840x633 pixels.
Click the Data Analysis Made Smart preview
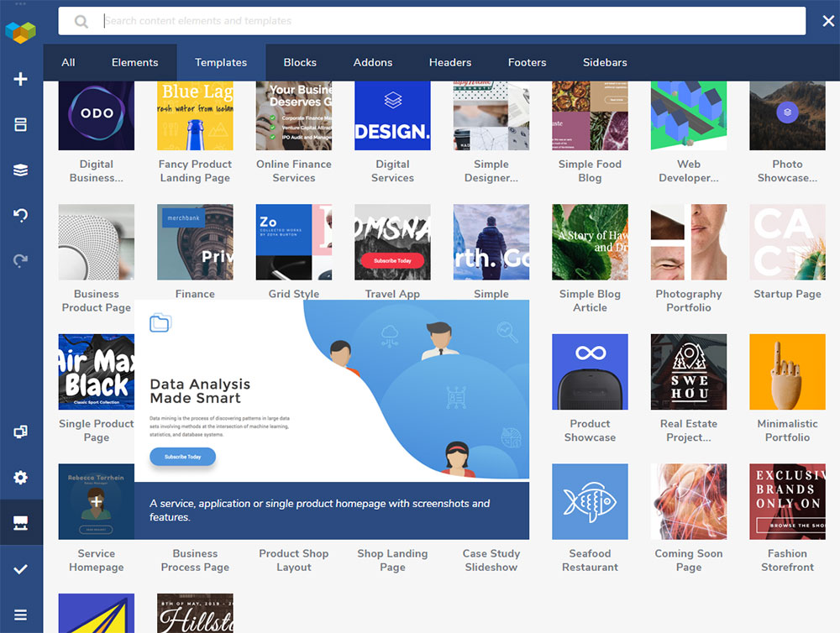(332, 391)
